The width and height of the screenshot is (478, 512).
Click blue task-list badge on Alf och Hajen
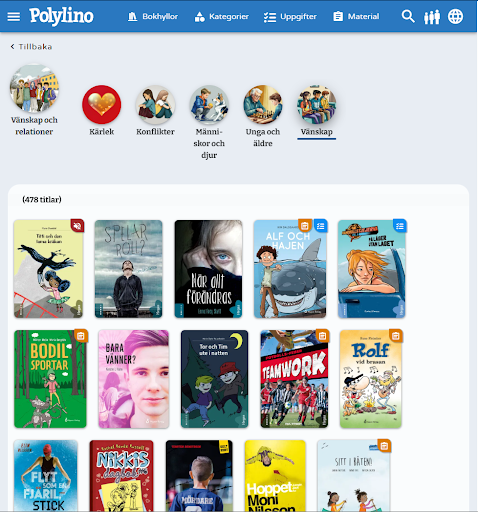tap(321, 226)
